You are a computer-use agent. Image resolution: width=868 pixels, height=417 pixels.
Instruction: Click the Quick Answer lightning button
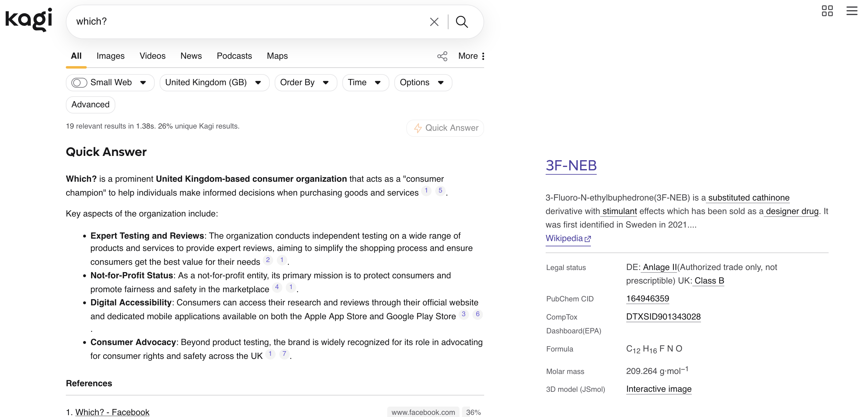445,128
